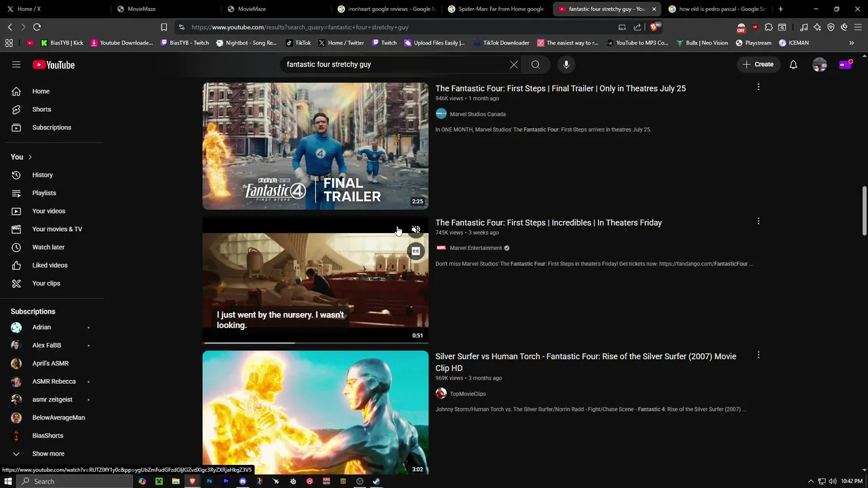Open watch History
This screenshot has width=868, height=488.
coord(43,175)
